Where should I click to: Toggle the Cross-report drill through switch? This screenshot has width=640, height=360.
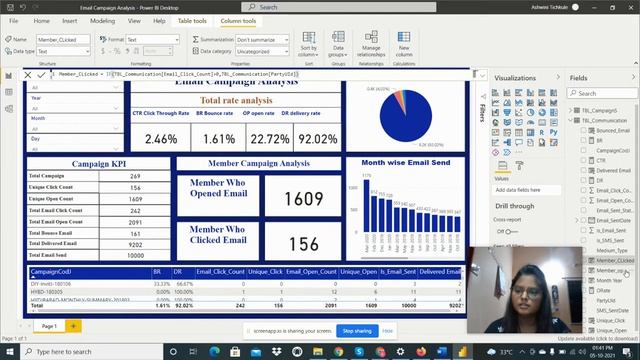510,231
